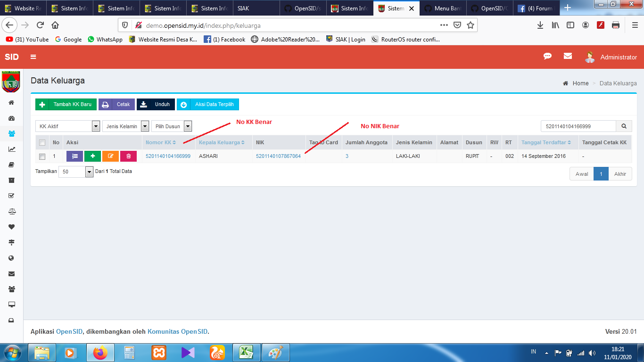This screenshot has width=644, height=362.
Task: Open the Pilih Dusun filter dropdown
Action: (x=172, y=126)
